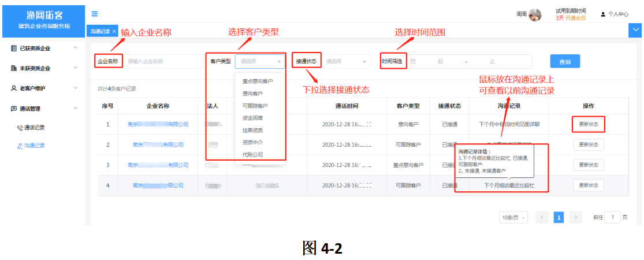Expand the 已获资质企业 menu chevron

[x=75, y=47]
